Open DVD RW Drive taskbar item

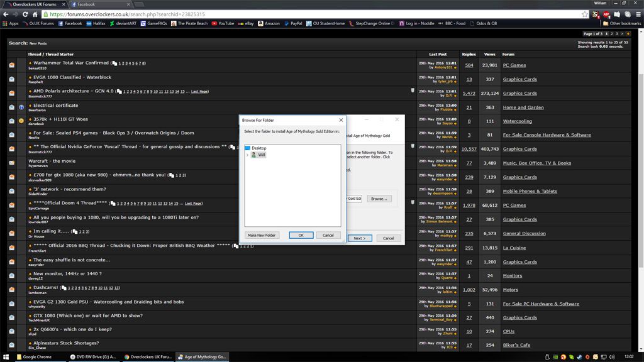(93, 357)
